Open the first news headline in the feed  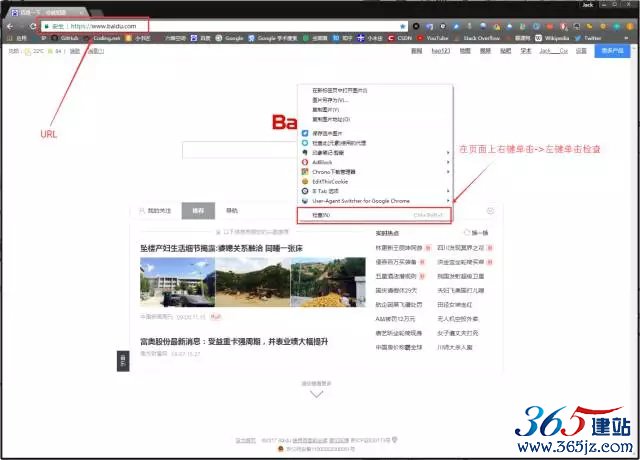[x=221, y=248]
